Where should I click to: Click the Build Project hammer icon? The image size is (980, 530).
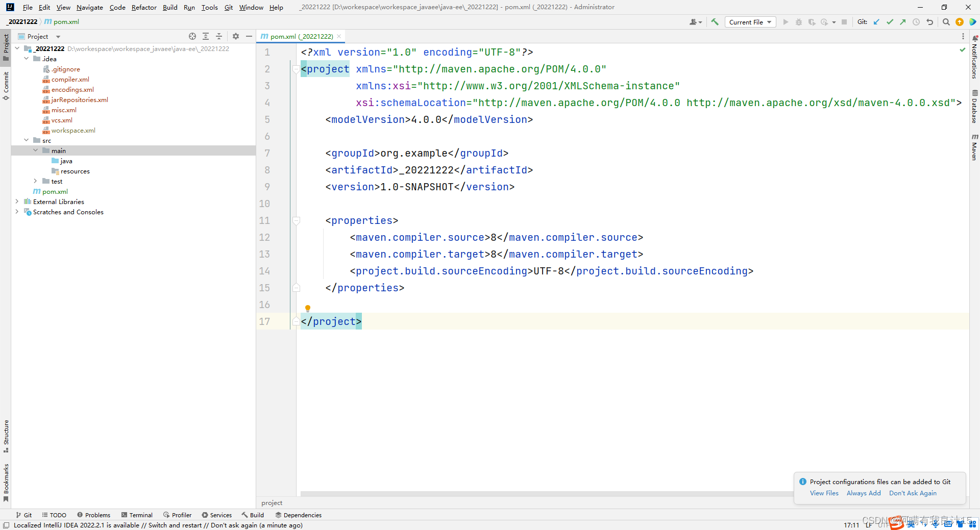(715, 22)
